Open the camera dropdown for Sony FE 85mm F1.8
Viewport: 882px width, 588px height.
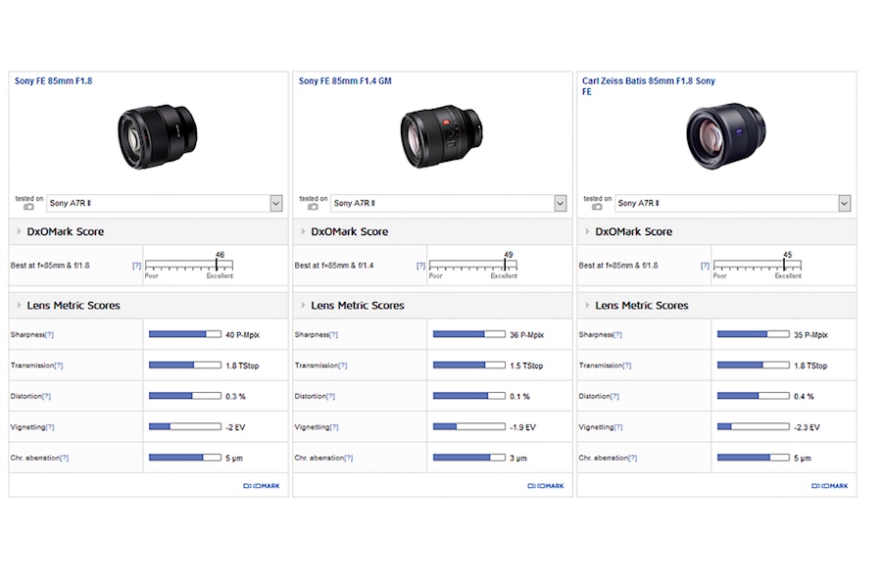[x=275, y=203]
